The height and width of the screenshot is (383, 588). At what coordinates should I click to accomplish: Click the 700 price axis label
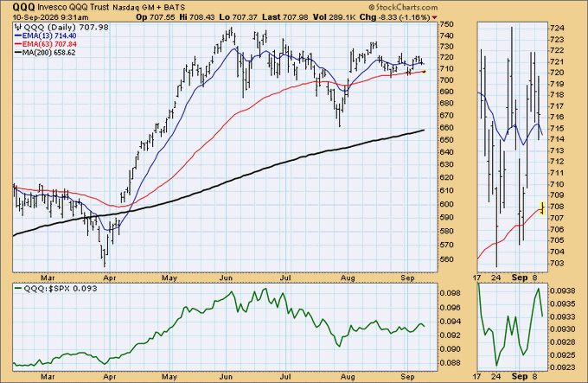pos(448,80)
